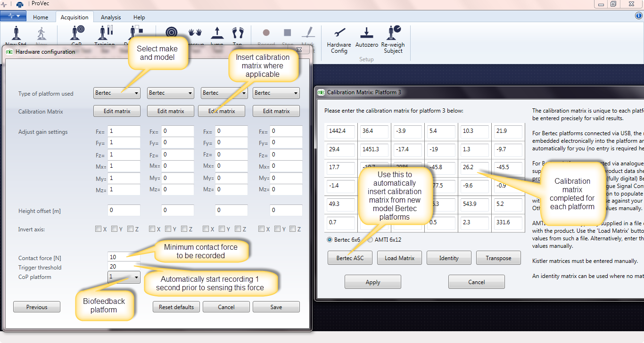Select the concentric target circles icon
Screen dimensions: 644x343
[x=172, y=33]
